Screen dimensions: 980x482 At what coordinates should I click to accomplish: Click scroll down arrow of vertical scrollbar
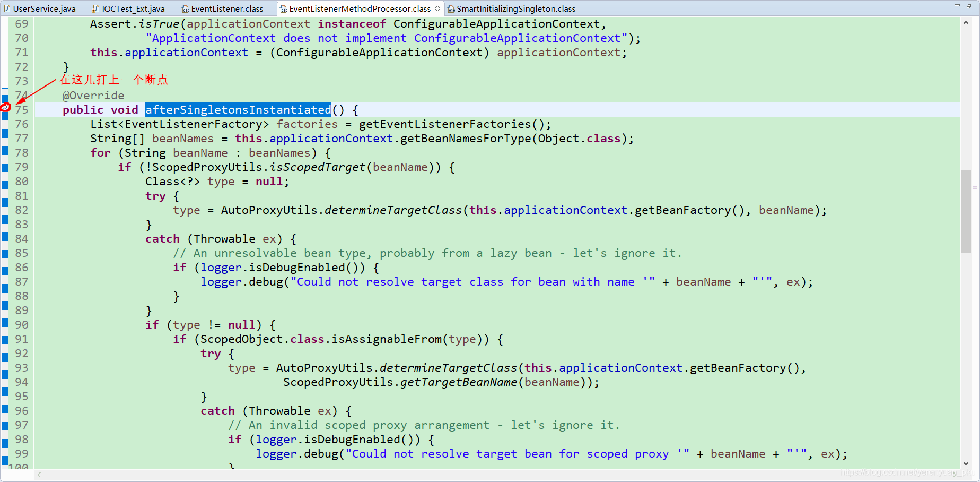click(x=966, y=463)
